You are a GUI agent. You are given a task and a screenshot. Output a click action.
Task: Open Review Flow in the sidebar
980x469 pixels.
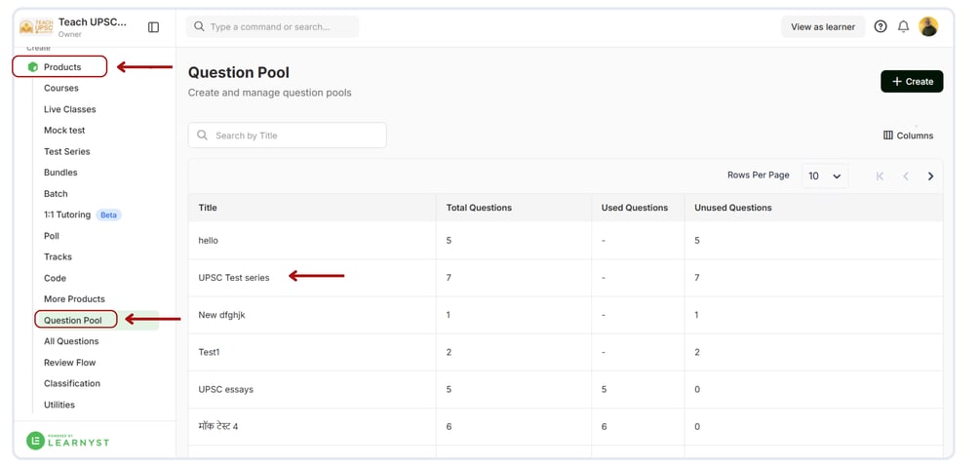70,363
